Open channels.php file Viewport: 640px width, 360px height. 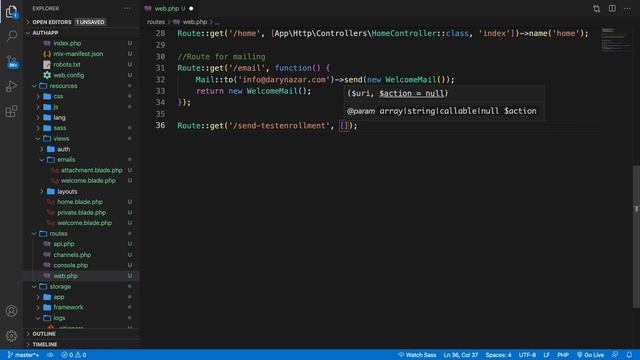coord(72,255)
